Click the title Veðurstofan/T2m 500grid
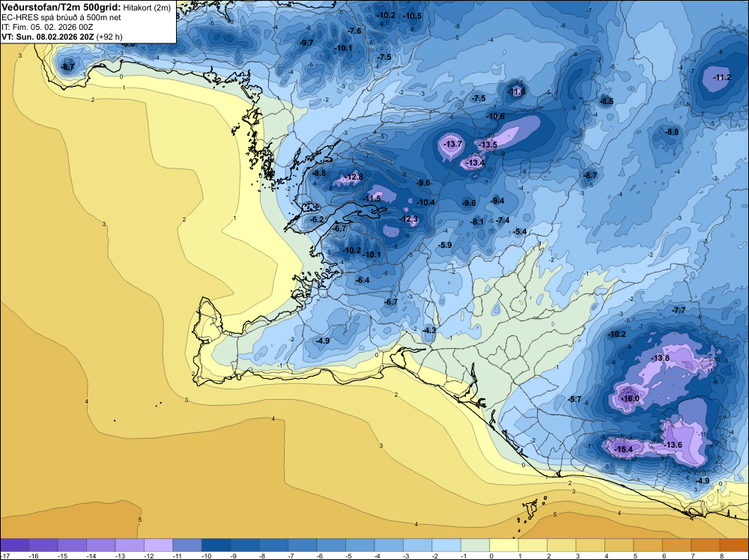 click(61, 7)
